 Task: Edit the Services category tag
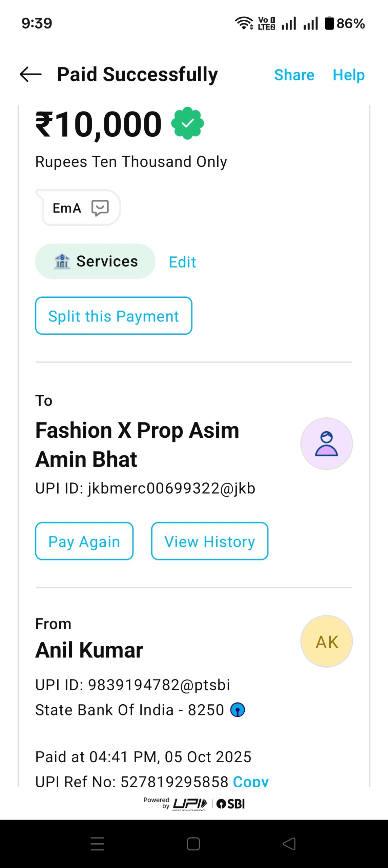182,262
